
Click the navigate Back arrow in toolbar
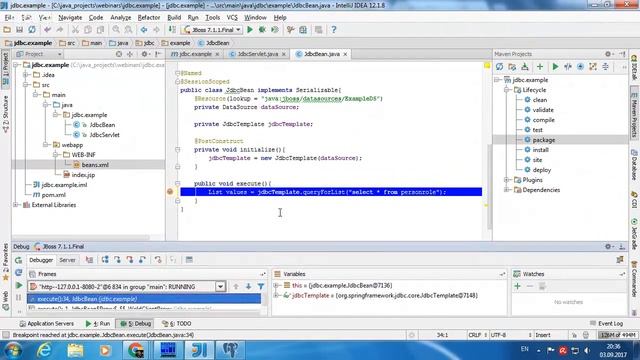(x=144, y=30)
